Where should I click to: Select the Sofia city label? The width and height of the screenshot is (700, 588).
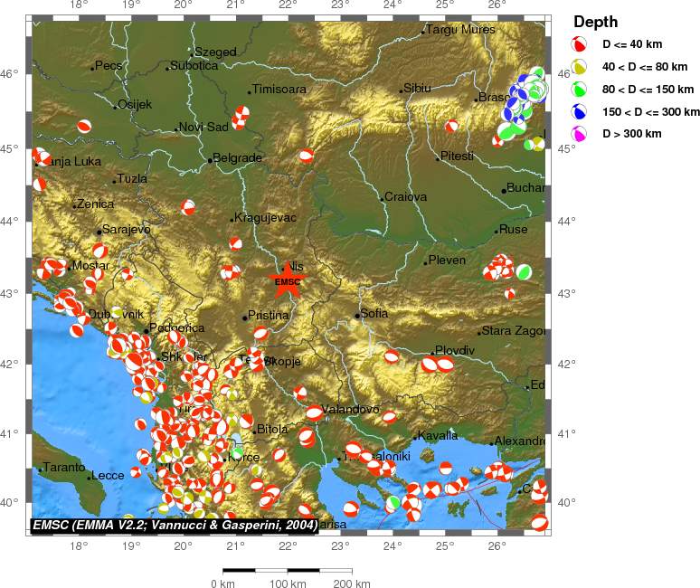coord(374,314)
